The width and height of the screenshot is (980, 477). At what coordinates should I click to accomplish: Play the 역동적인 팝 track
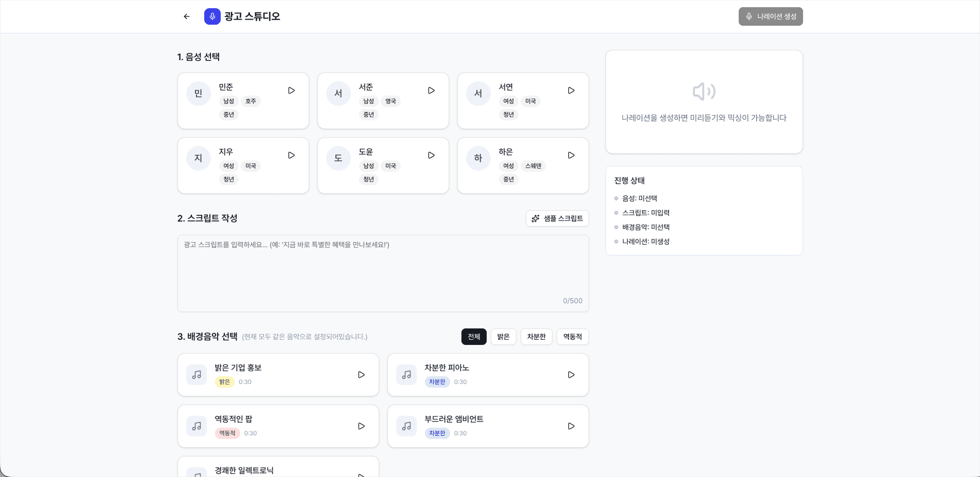pos(362,426)
